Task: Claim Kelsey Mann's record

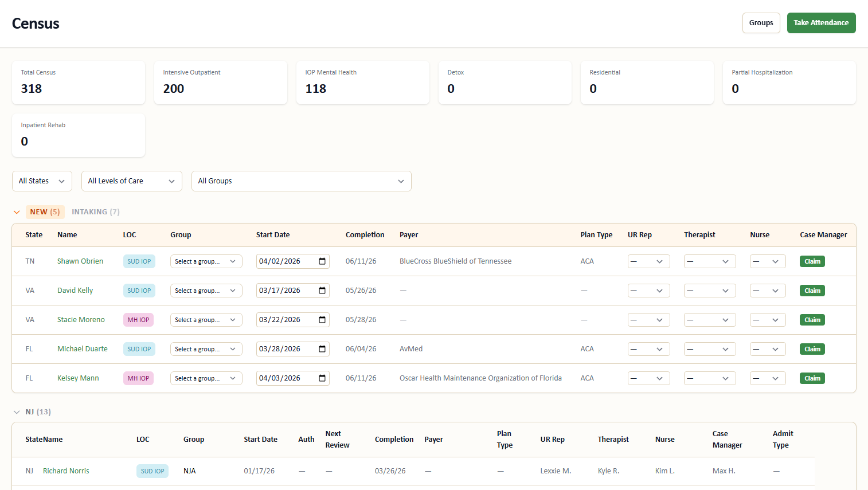Action: tap(812, 378)
